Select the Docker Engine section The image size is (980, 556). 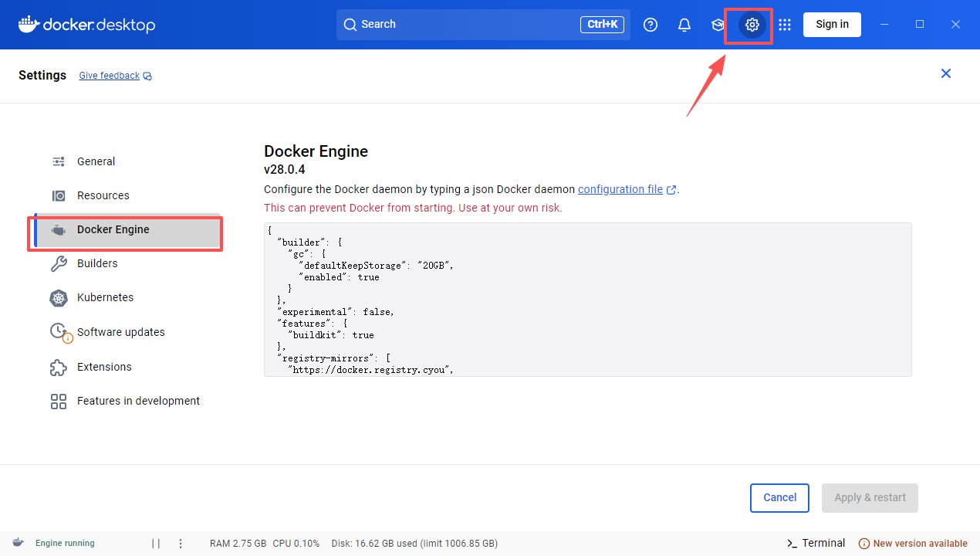coord(127,229)
